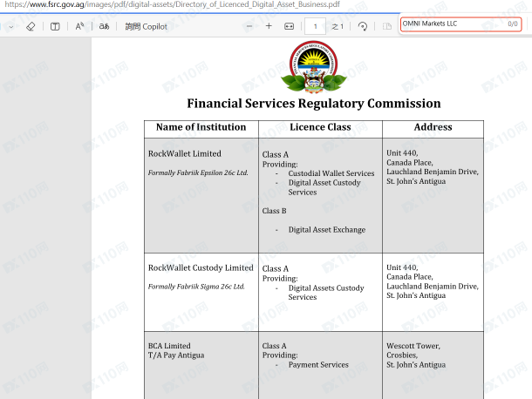Select the total page count indicator
Image resolution: width=532 pixels, height=399 pixels.
[x=338, y=26]
